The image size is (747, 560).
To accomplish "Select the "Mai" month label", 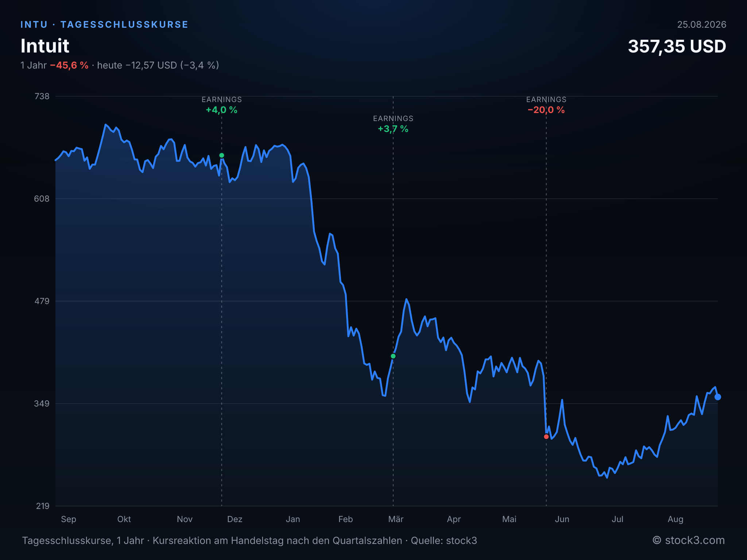I will click(509, 519).
